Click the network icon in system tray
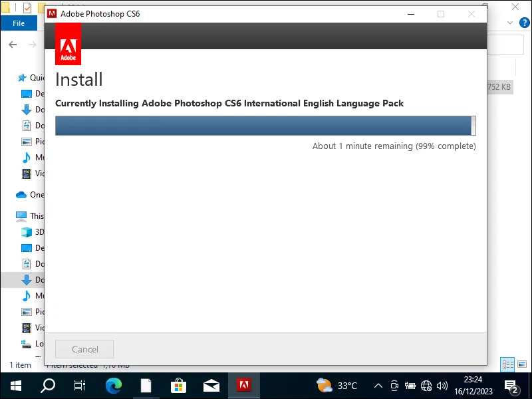This screenshot has width=532, height=399. pyautogui.click(x=426, y=385)
